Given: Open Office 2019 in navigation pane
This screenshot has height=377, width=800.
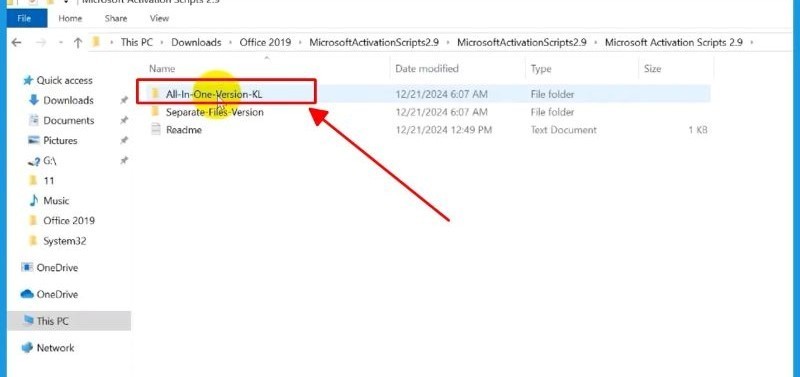Looking at the screenshot, I should [69, 220].
